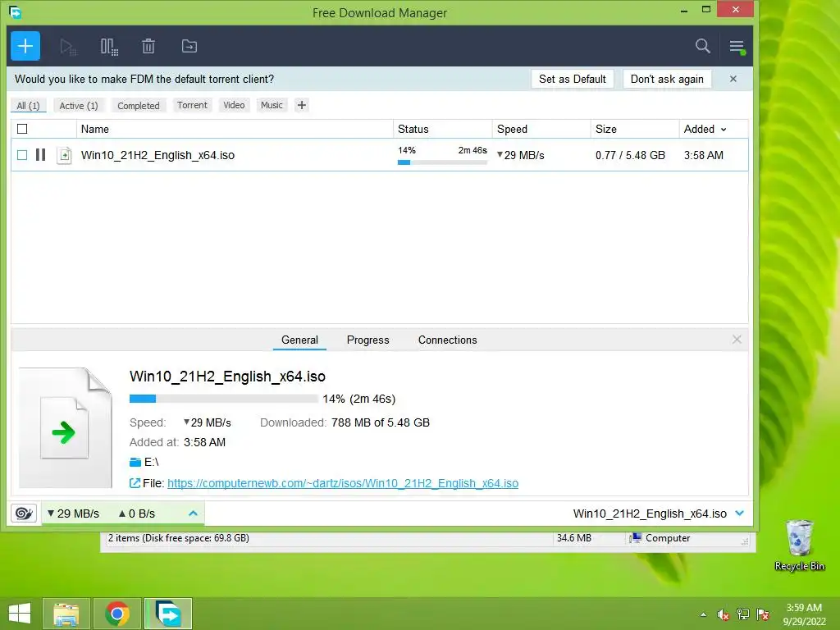Switch to the General details tab
Screen dimensions: 840x630
pos(299,340)
